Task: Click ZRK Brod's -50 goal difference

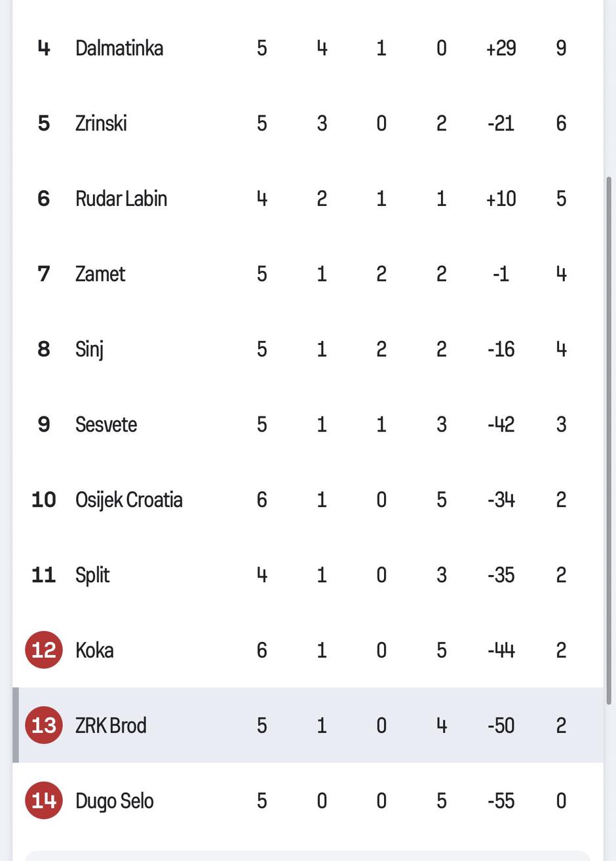Action: pos(501,725)
